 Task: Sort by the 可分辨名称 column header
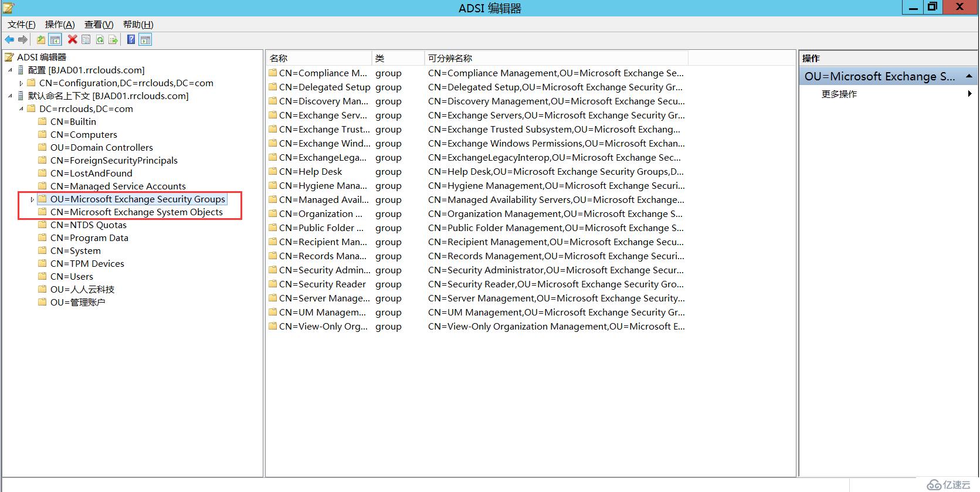pos(556,58)
